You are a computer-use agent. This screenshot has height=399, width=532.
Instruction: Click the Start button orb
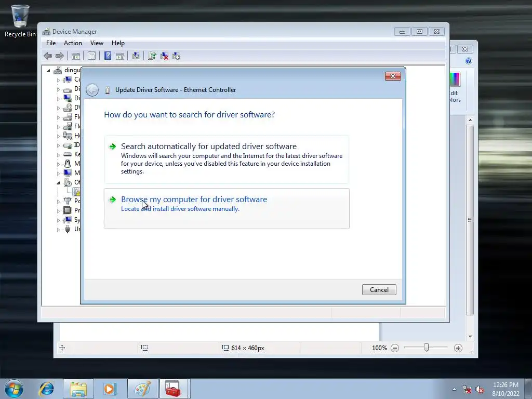[14, 389]
